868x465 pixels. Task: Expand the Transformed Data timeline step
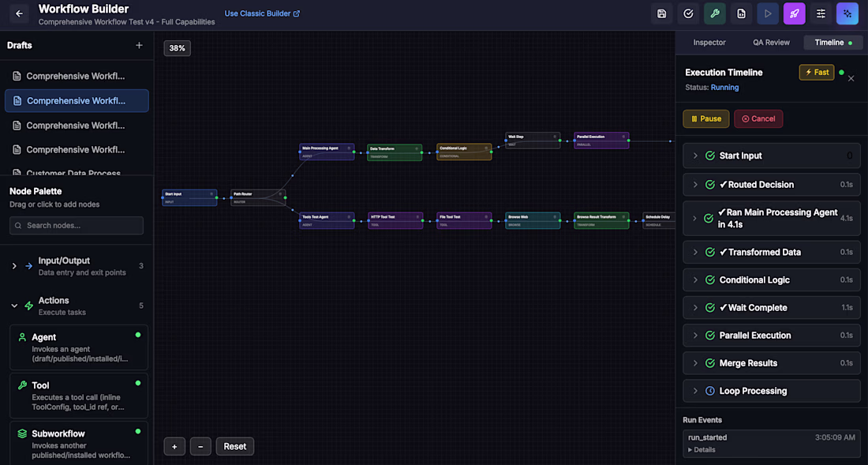tap(772, 253)
